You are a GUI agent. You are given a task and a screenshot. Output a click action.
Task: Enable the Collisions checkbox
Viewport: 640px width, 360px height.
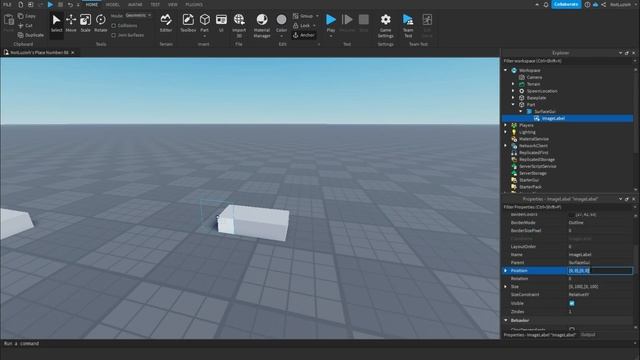(x=113, y=26)
